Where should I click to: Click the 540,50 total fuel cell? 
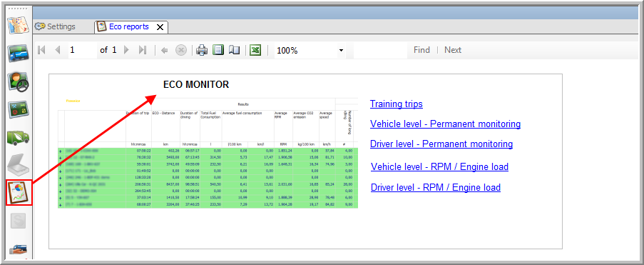210,184
